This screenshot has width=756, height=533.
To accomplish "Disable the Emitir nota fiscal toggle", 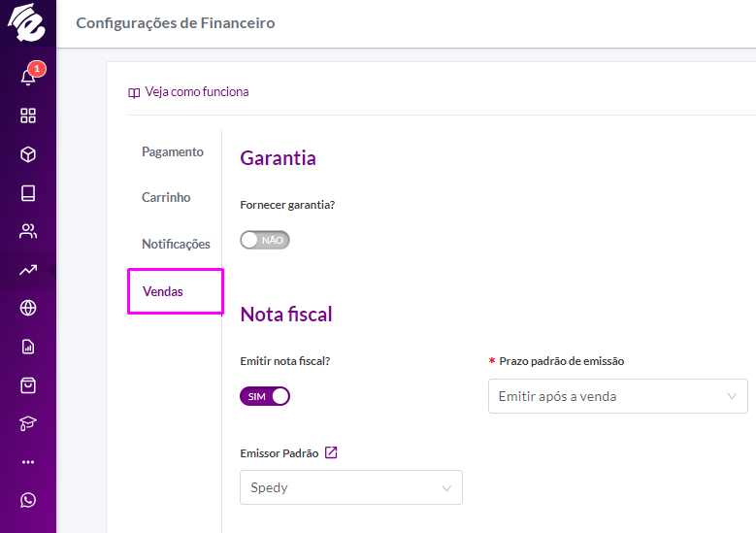I will coord(265,396).
